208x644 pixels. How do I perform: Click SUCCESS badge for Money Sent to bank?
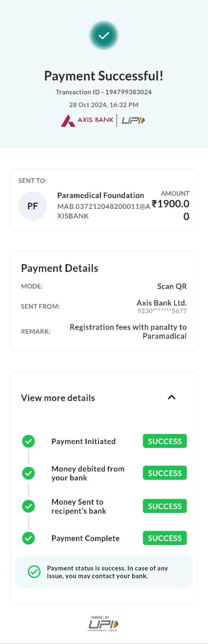[x=165, y=506]
